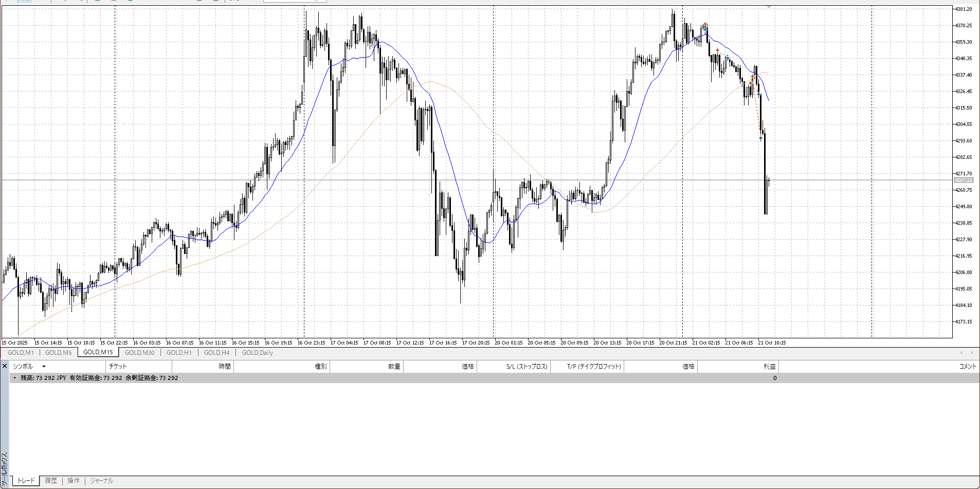Open the GOLD,H1 chart tab
Viewport: 980px width, 489px height.
point(179,353)
